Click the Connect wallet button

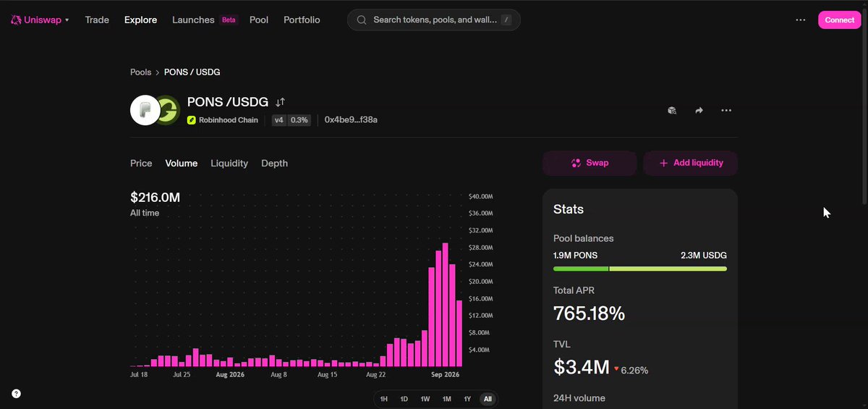[x=840, y=20]
